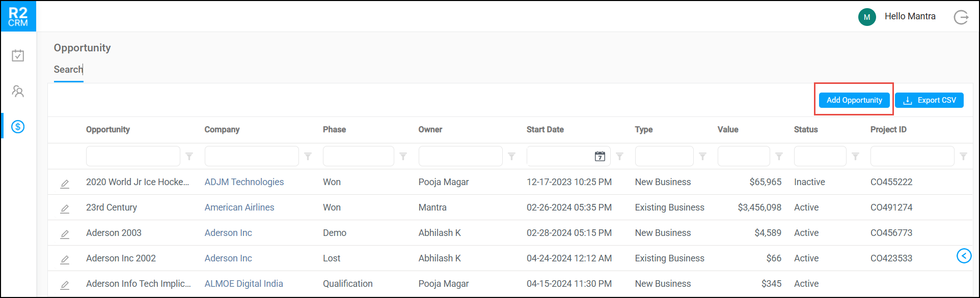Click the Owner filter text field

pos(460,156)
